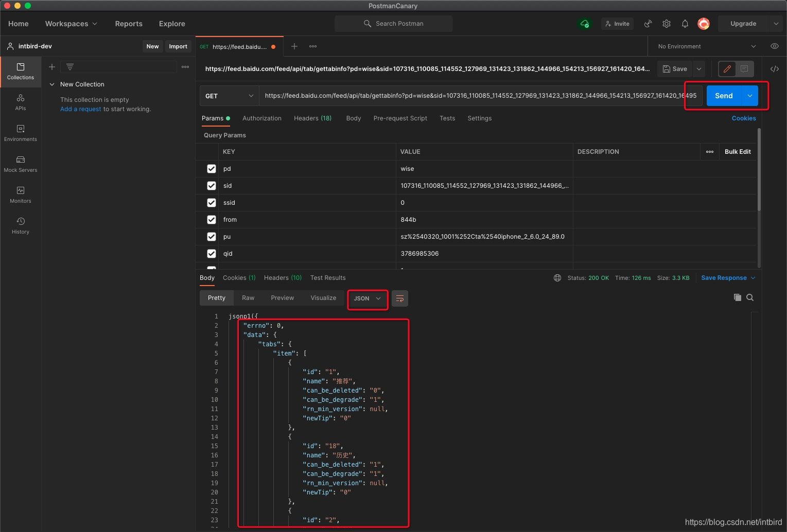The image size is (787, 532).
Task: Open query params column options ellipsis
Action: pos(710,152)
